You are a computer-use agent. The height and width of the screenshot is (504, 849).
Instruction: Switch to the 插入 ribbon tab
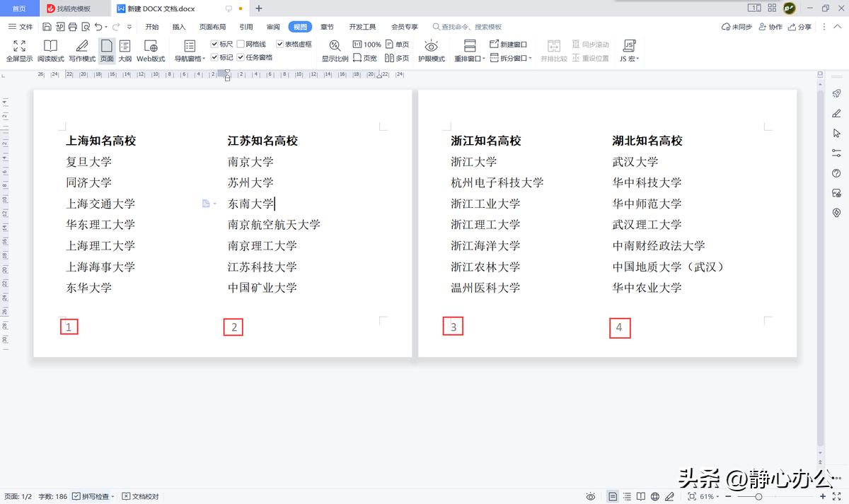[x=178, y=26]
